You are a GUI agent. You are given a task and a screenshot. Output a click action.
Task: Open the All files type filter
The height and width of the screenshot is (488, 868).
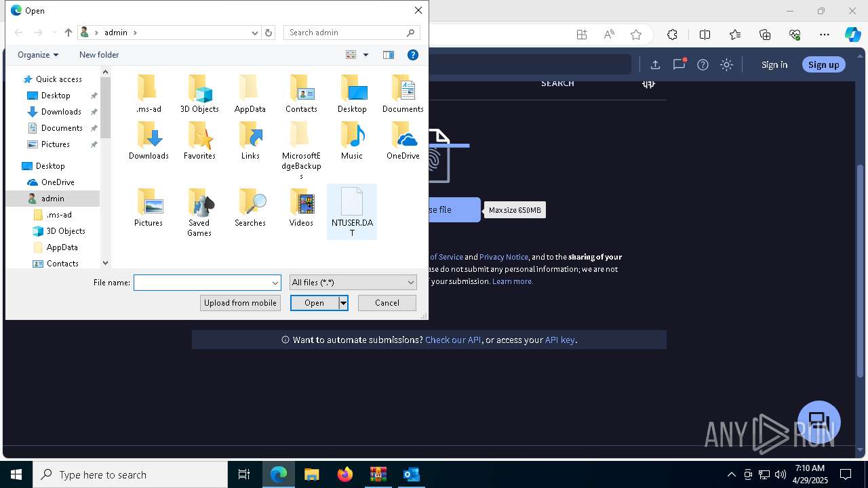coord(353,283)
